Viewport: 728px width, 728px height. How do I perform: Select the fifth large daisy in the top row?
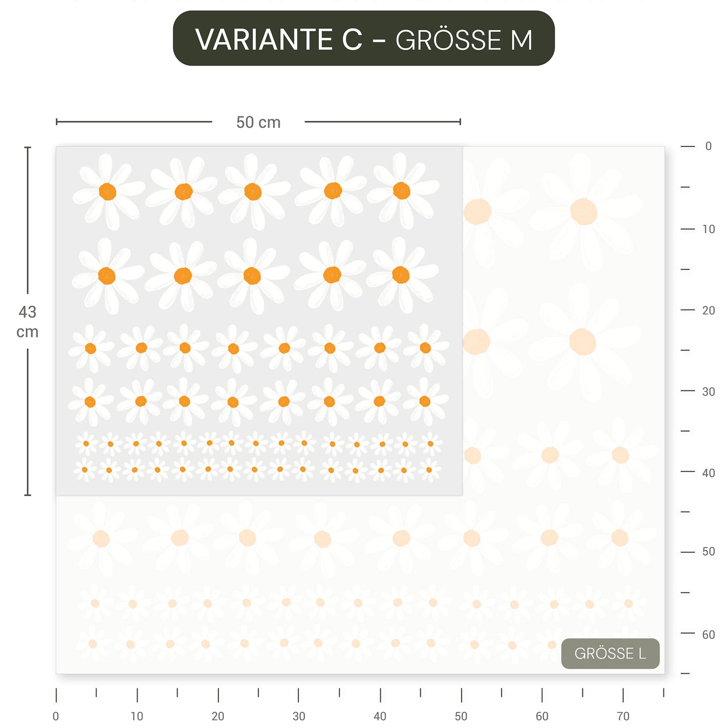[x=402, y=191]
